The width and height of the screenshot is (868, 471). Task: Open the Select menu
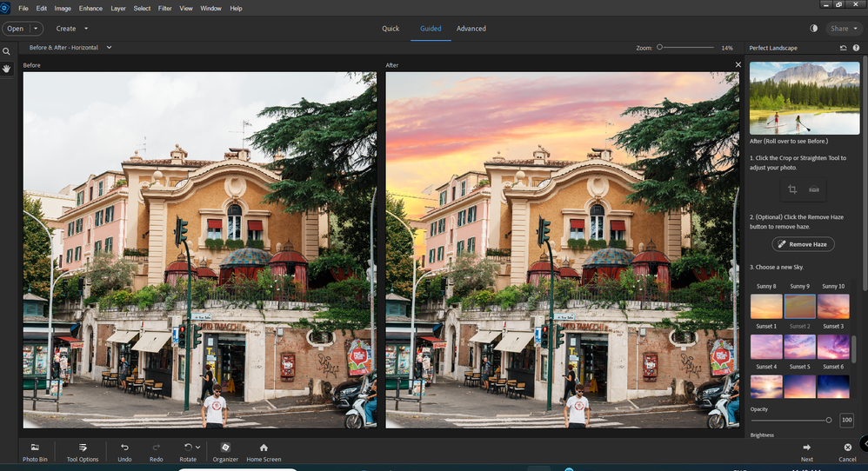tap(142, 9)
